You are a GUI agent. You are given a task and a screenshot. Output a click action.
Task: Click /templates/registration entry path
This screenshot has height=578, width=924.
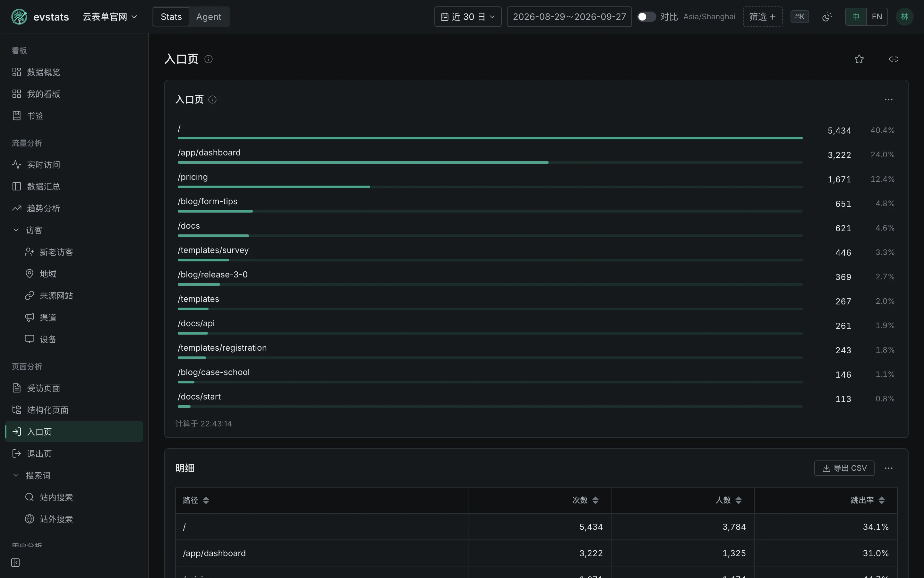click(222, 348)
